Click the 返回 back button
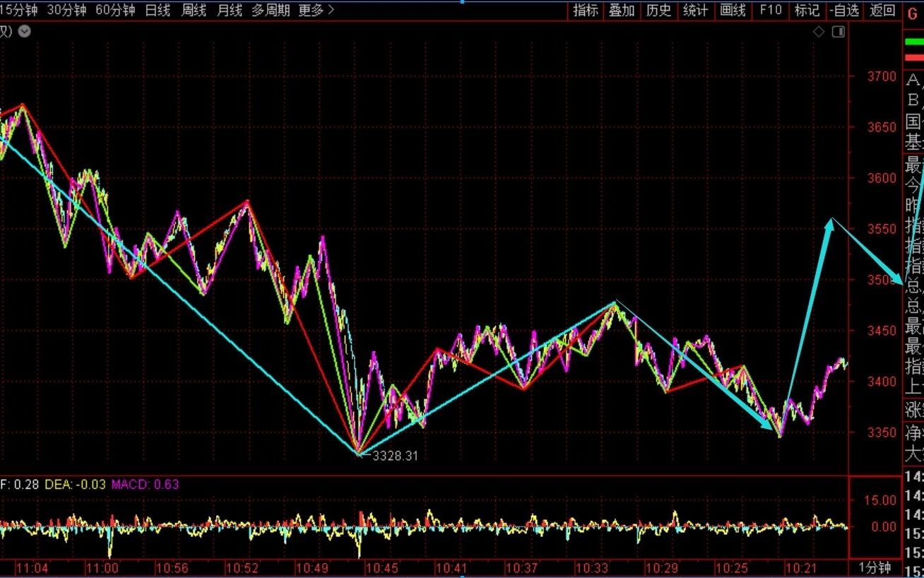The height and width of the screenshot is (578, 924). [882, 10]
